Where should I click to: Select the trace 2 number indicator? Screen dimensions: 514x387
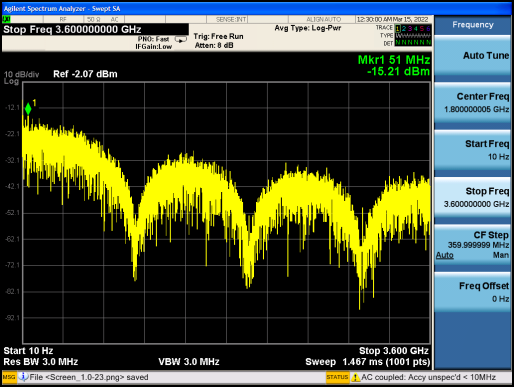pyautogui.click(x=404, y=29)
